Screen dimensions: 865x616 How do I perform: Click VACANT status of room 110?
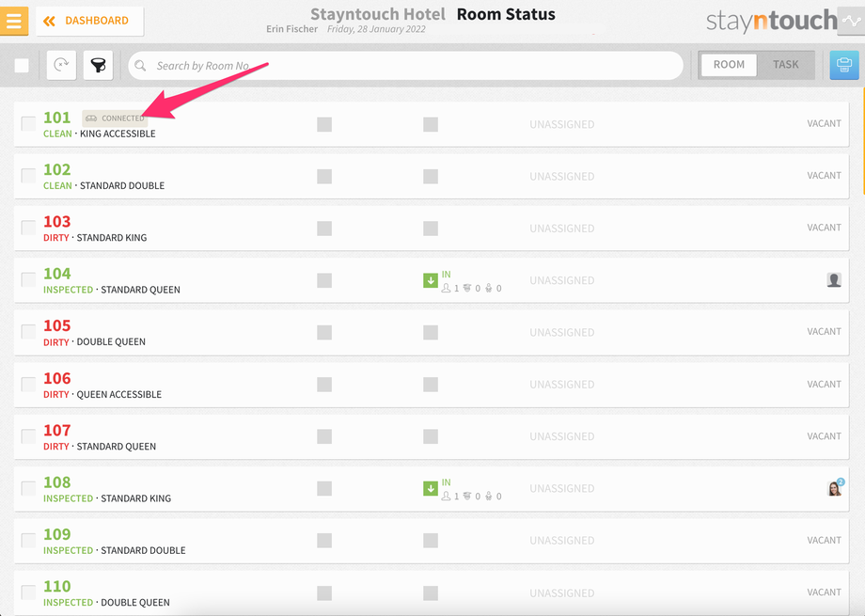(x=825, y=592)
